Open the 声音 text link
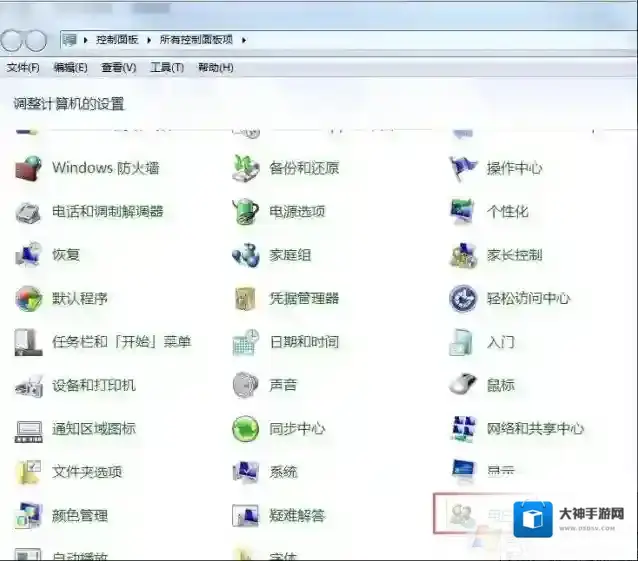 (x=283, y=386)
